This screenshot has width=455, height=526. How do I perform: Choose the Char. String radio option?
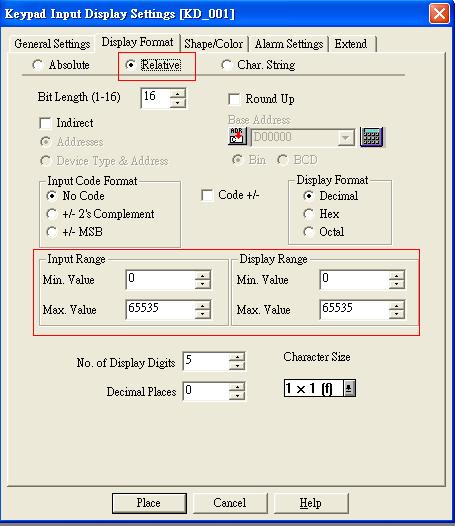click(226, 65)
